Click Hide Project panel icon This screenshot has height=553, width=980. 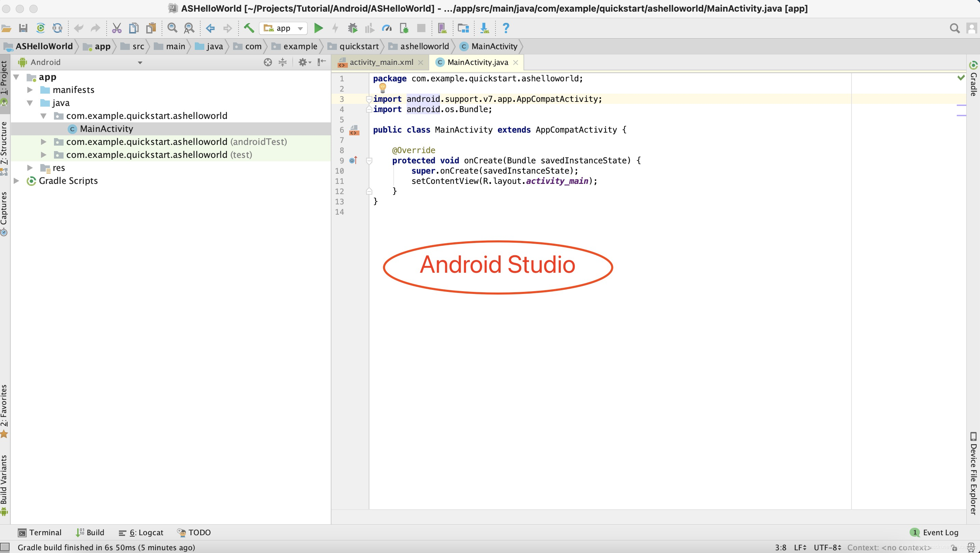pyautogui.click(x=322, y=62)
